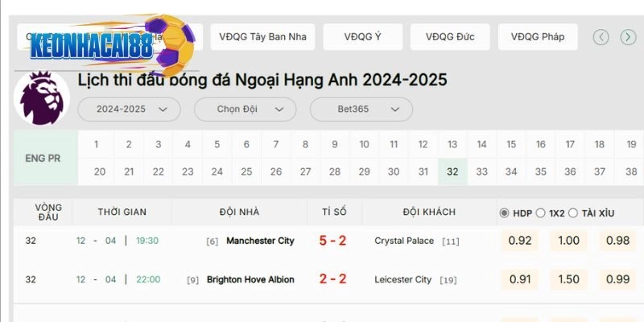Open the Brighton Hove Albion team link
The height and width of the screenshot is (322, 644).
coord(250,279)
